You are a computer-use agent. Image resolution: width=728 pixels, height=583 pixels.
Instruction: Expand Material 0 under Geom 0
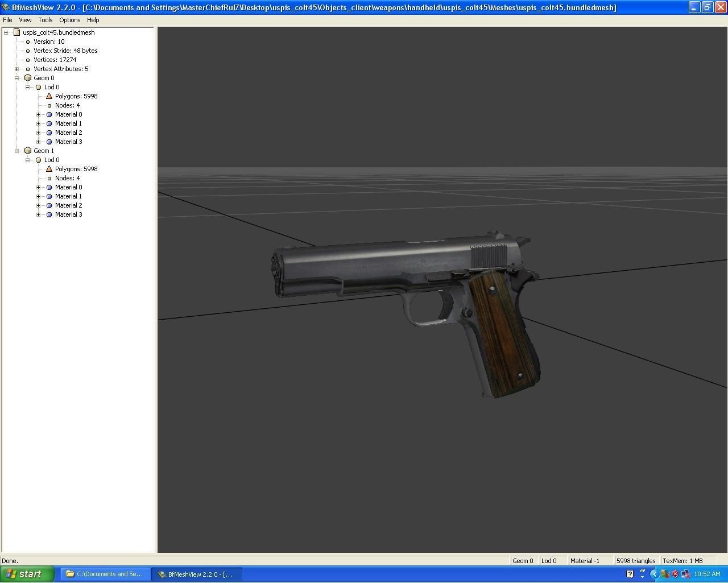point(38,114)
